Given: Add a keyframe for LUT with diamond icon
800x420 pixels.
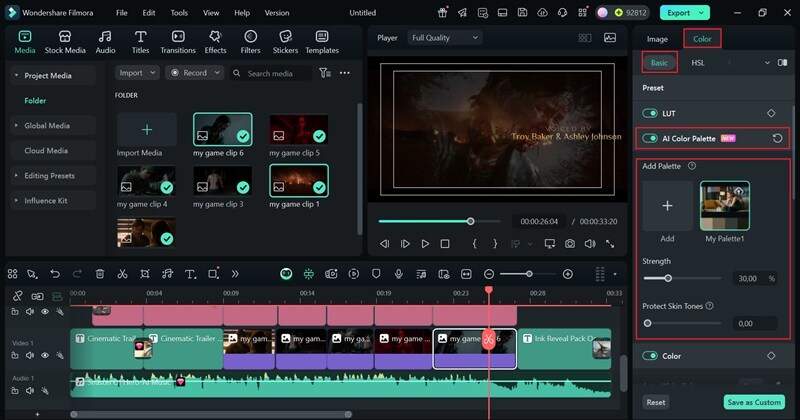Looking at the screenshot, I should 771,113.
